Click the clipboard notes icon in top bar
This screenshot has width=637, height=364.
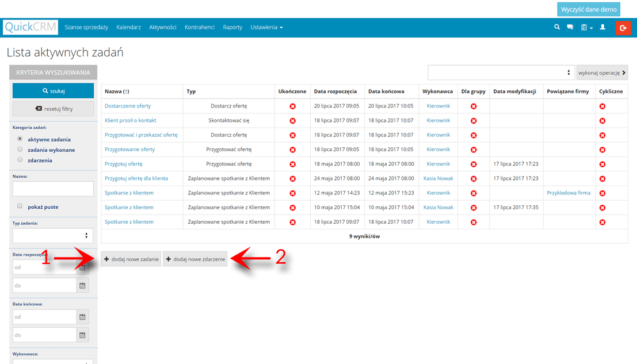pos(583,27)
